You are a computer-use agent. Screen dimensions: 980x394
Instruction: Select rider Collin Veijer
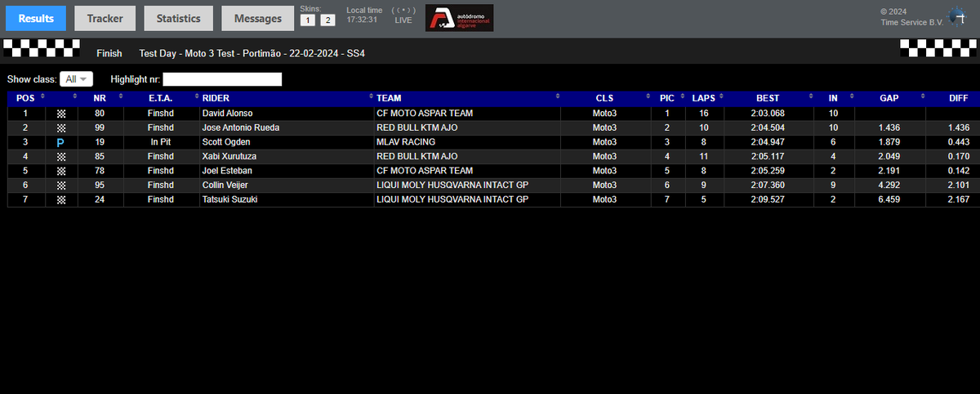coord(225,186)
